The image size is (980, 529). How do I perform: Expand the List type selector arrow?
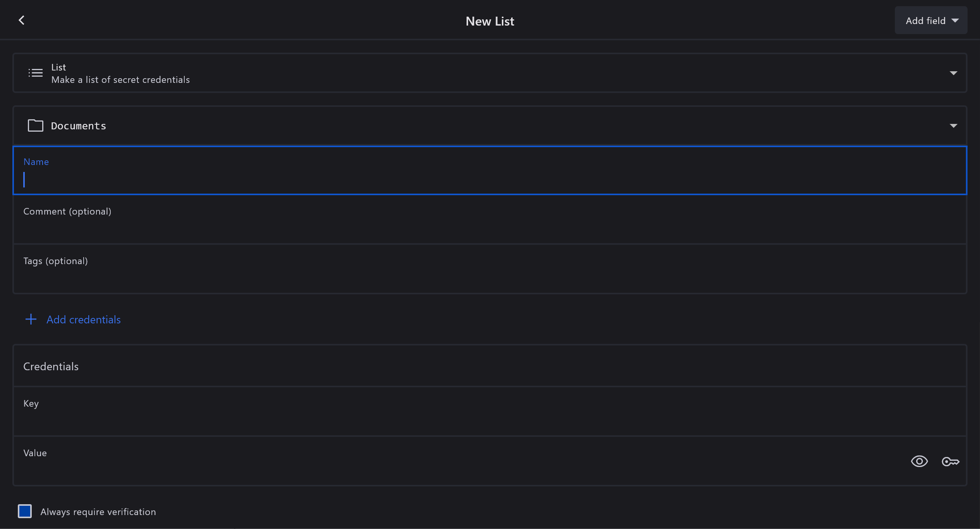click(953, 73)
